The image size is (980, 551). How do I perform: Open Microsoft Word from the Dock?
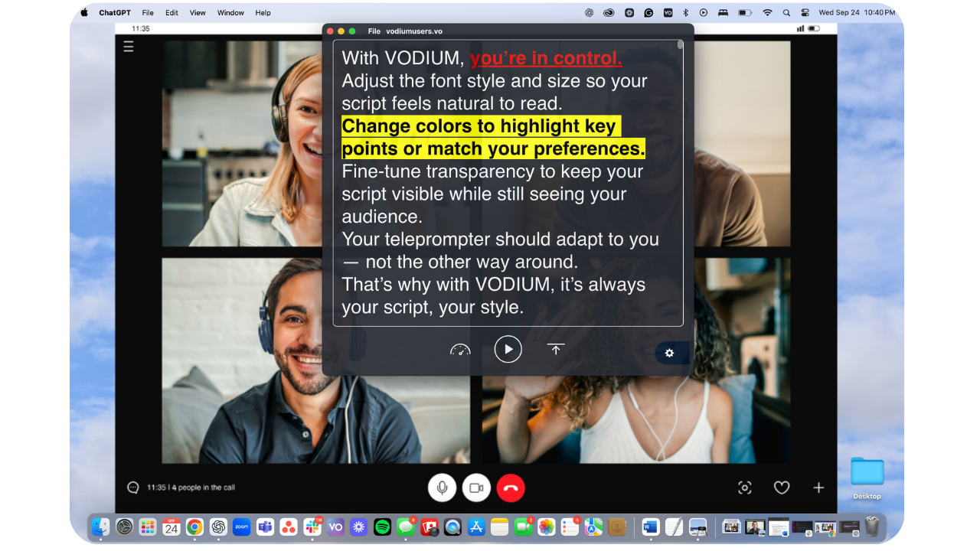650,527
